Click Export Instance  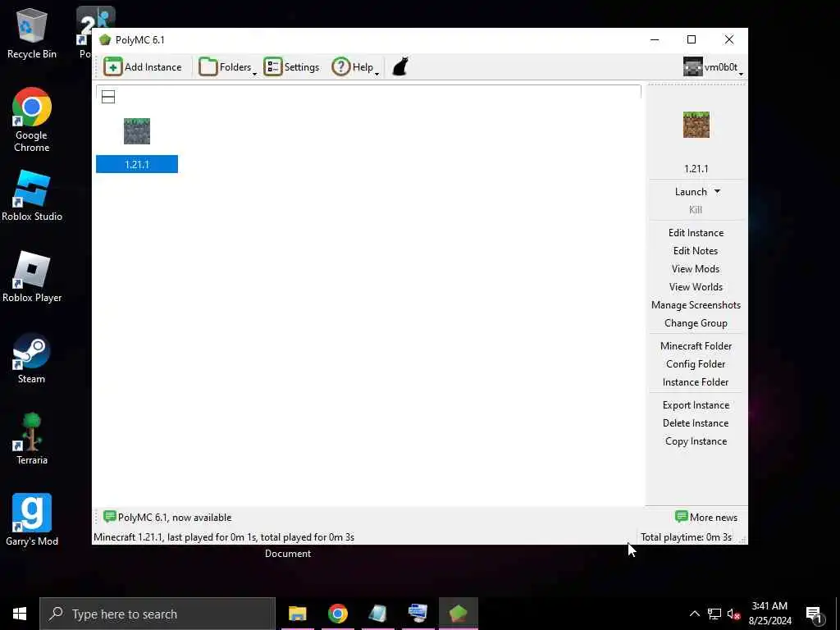tap(696, 405)
